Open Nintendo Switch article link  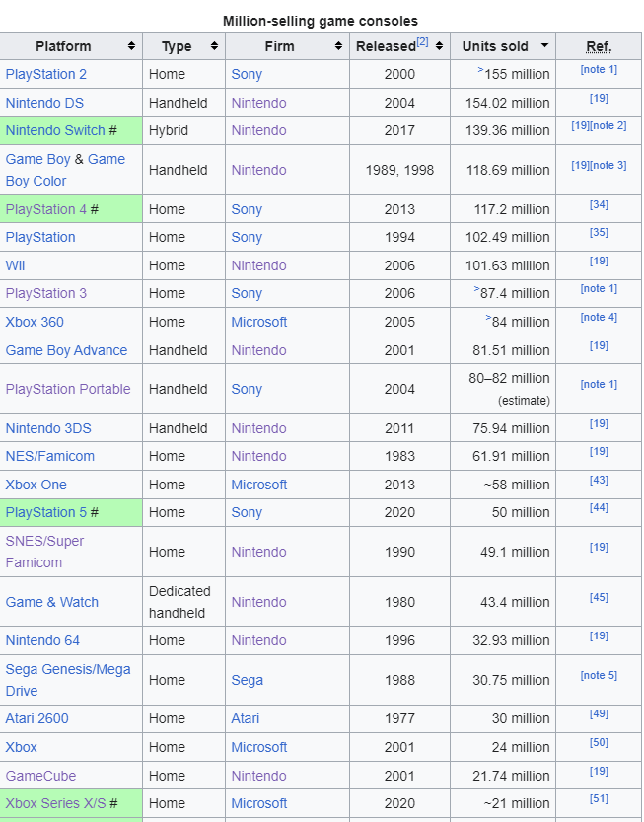tap(55, 130)
